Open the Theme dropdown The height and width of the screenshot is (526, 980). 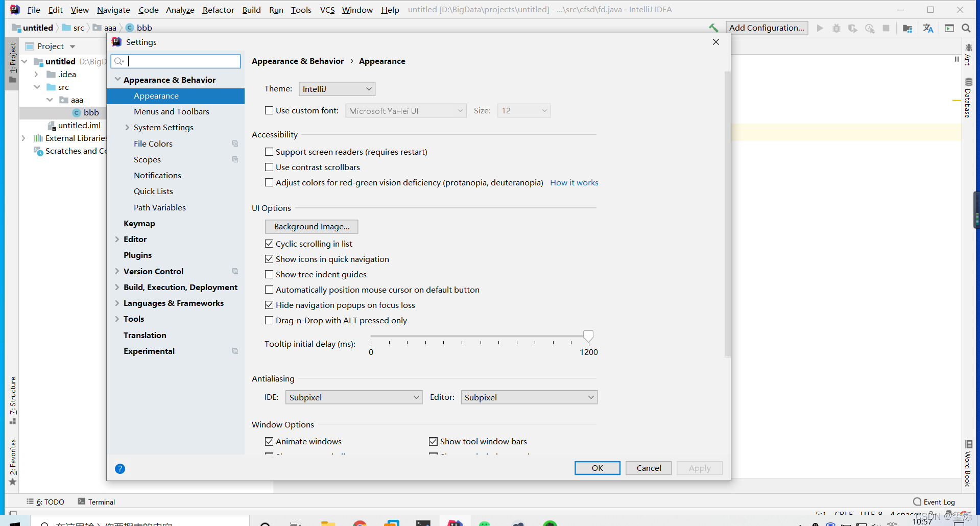click(x=337, y=89)
